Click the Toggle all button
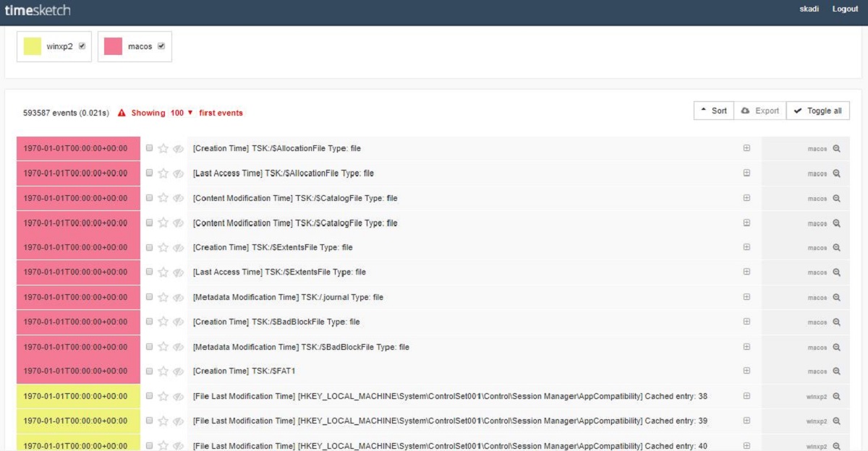The width and height of the screenshot is (868, 451). tap(818, 111)
